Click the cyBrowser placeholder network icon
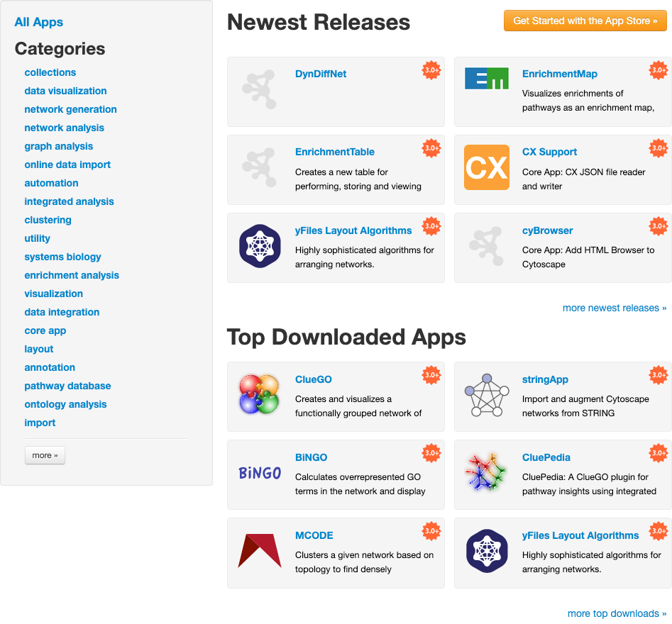This screenshot has width=672, height=624. coord(487,246)
